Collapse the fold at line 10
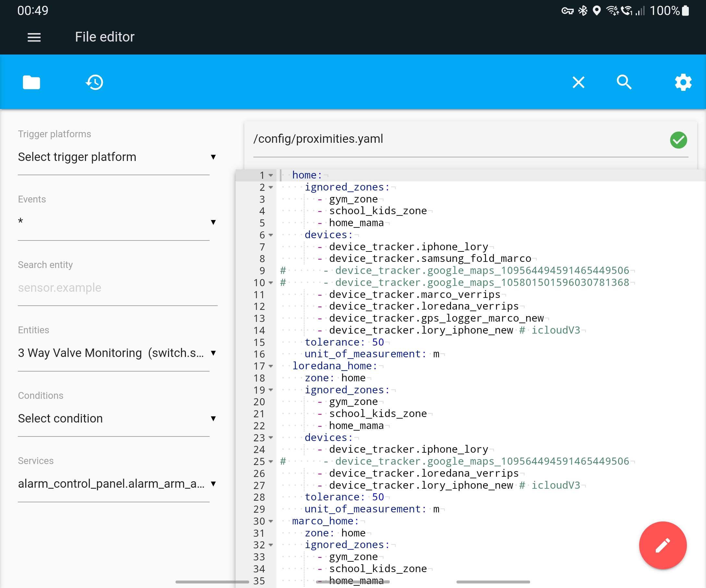706x588 pixels. (x=271, y=283)
